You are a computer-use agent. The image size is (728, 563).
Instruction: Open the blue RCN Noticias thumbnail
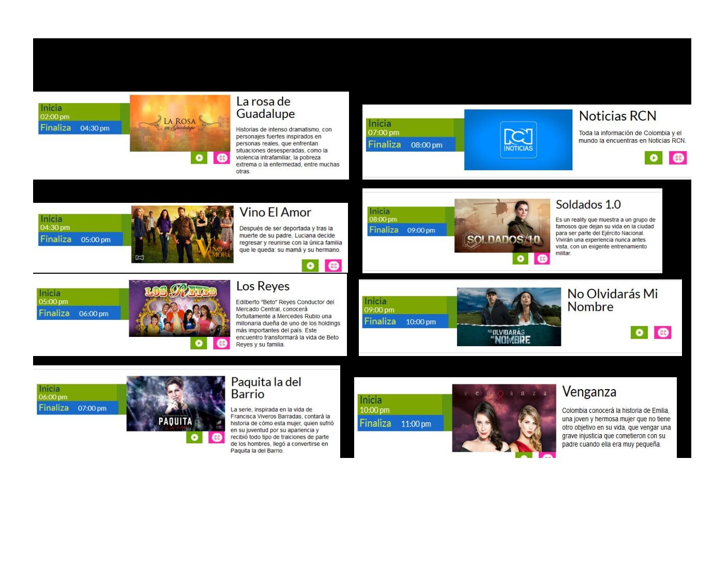point(519,140)
